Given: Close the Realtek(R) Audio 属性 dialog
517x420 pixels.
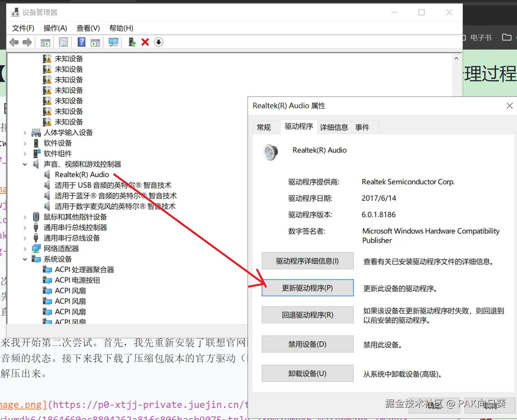Looking at the screenshot, I should (x=509, y=106).
